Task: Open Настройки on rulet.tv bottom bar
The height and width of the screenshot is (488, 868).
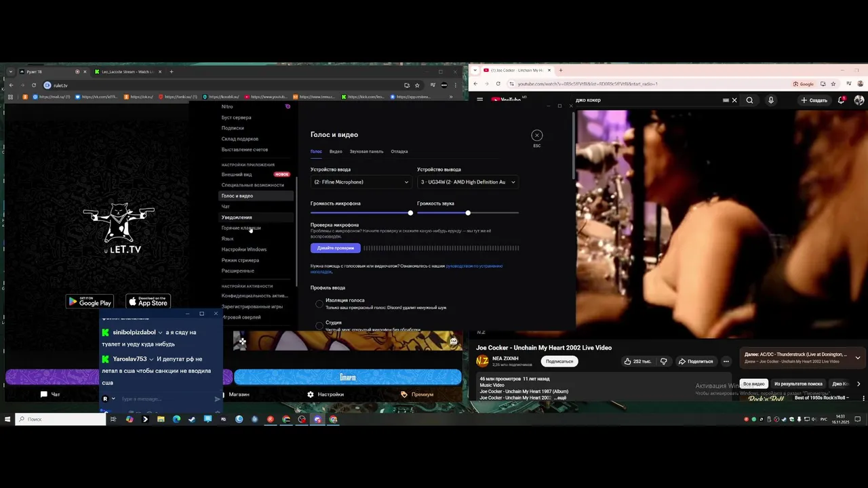Action: (x=325, y=394)
